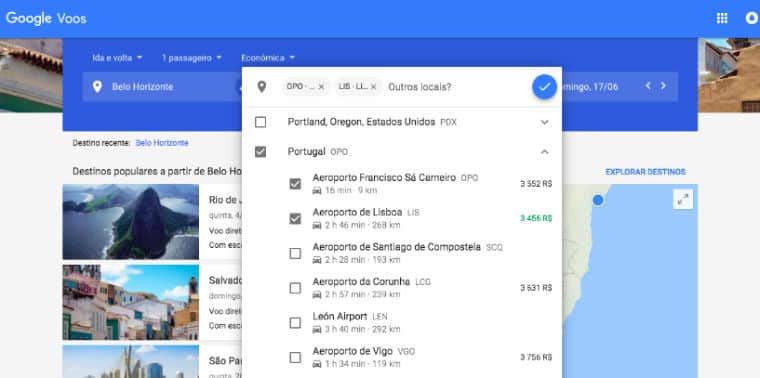Confirm destinations with the blue checkmark button

(x=544, y=87)
